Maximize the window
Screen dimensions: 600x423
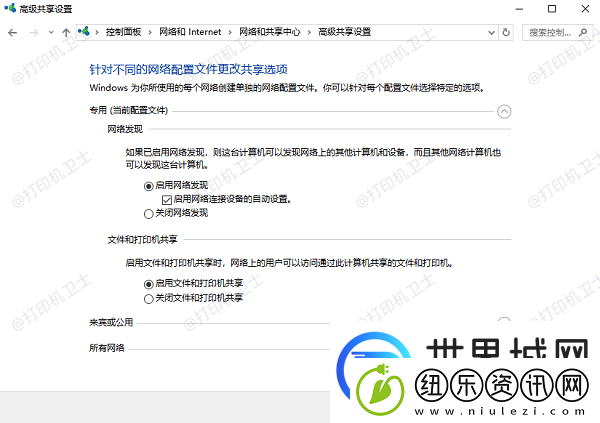[x=552, y=9]
